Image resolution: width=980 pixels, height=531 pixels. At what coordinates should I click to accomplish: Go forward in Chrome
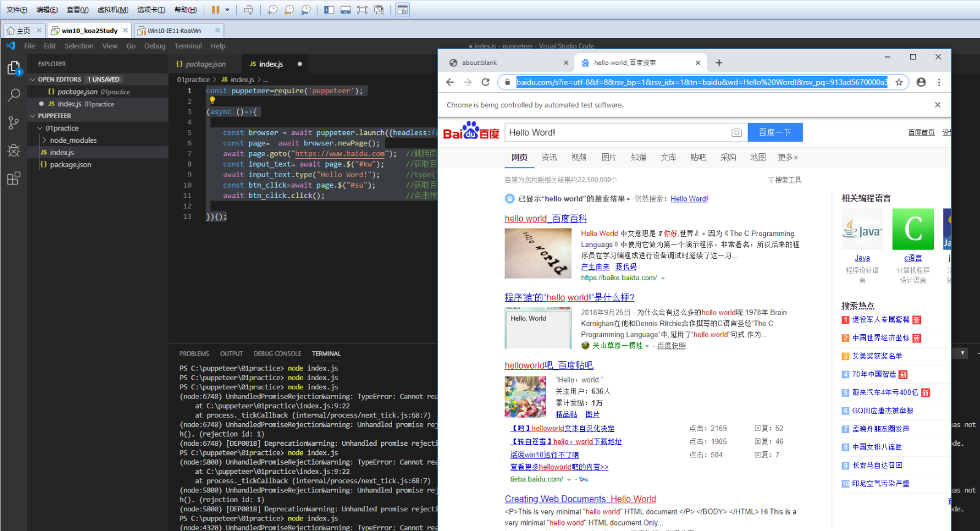click(x=468, y=82)
